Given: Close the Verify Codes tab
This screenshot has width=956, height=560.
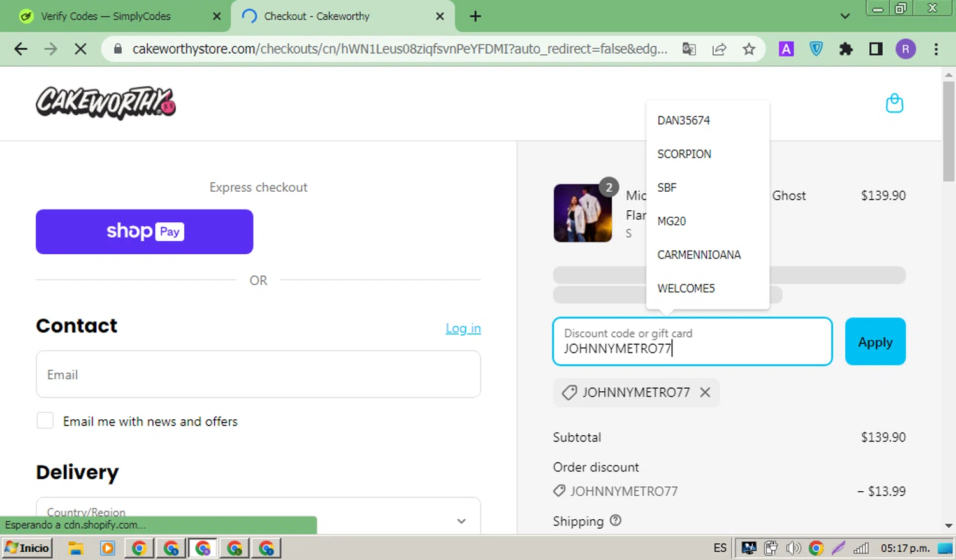Looking at the screenshot, I should [217, 17].
